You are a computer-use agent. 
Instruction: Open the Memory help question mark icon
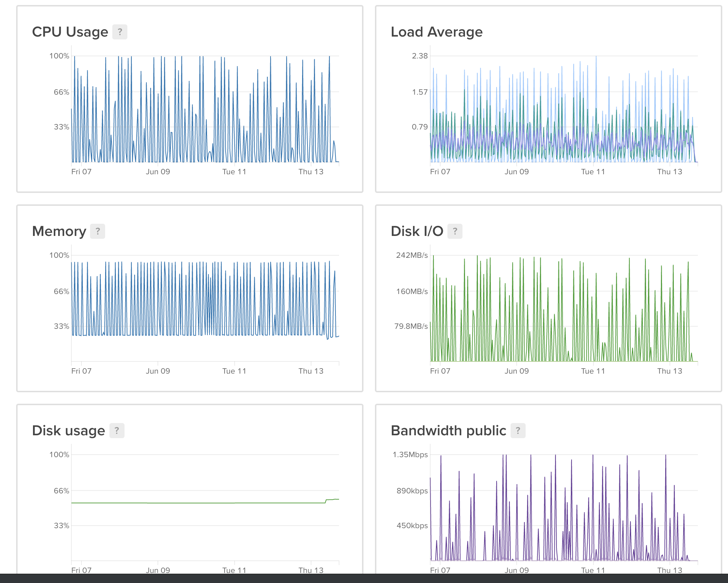click(x=97, y=231)
